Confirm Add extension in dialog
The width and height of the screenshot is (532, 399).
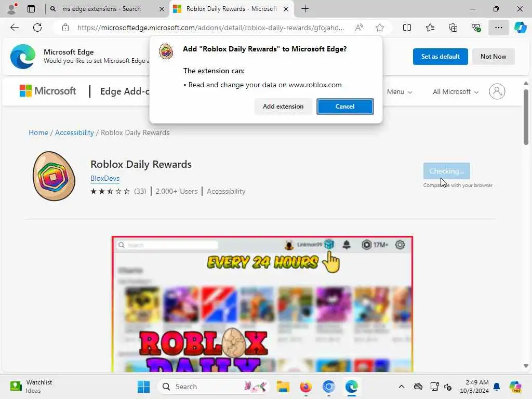point(283,106)
